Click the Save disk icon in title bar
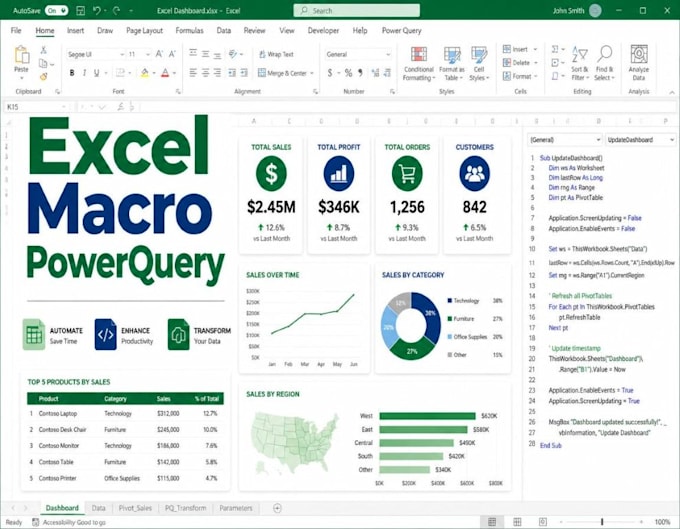 tap(80, 10)
